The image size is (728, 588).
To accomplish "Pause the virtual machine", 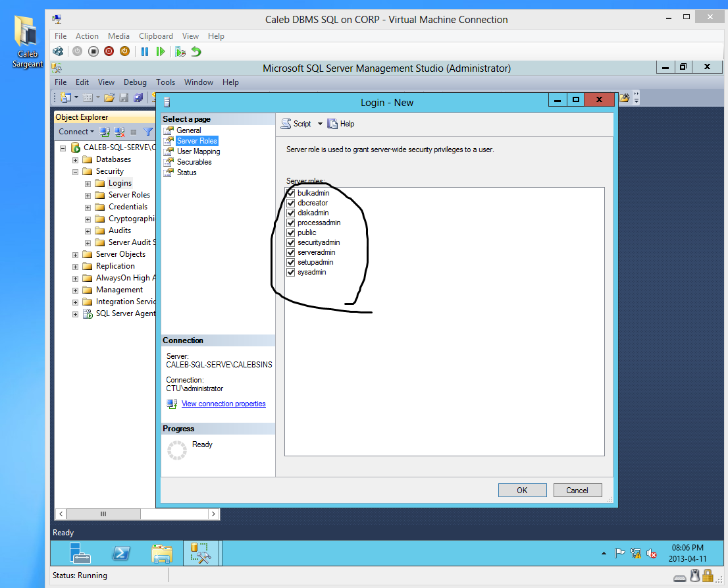I will [145, 51].
